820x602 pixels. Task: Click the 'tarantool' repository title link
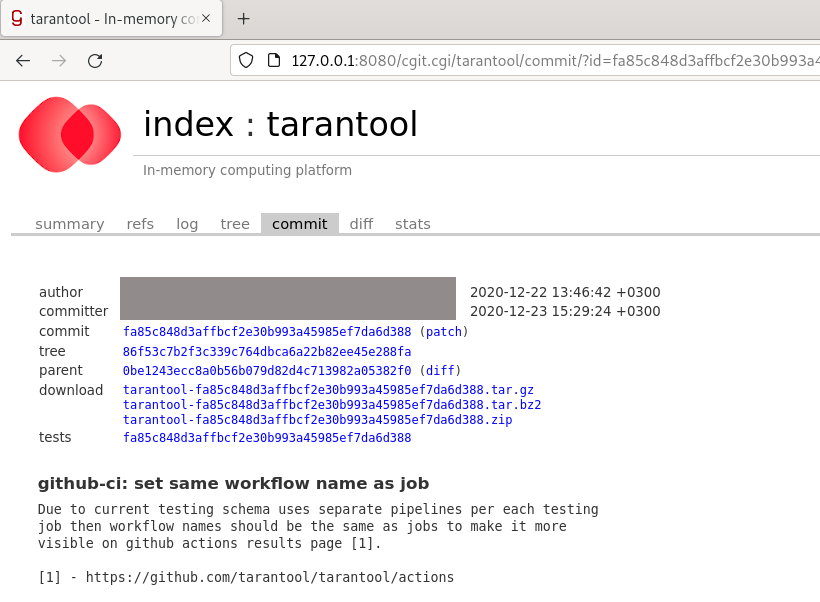342,124
